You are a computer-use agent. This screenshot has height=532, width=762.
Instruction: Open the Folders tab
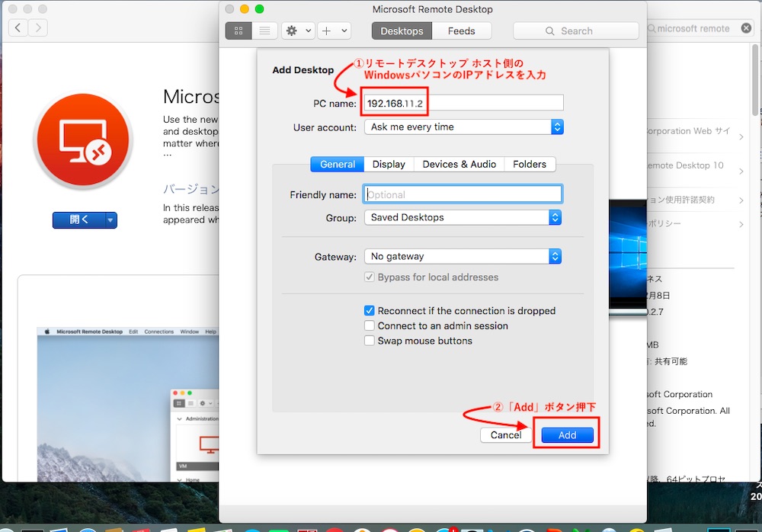pos(530,165)
